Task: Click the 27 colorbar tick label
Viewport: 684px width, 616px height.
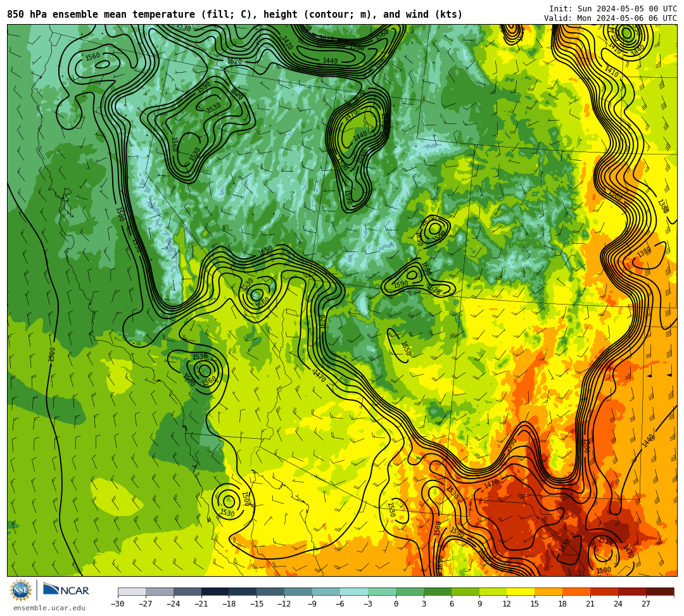Action: 646,604
